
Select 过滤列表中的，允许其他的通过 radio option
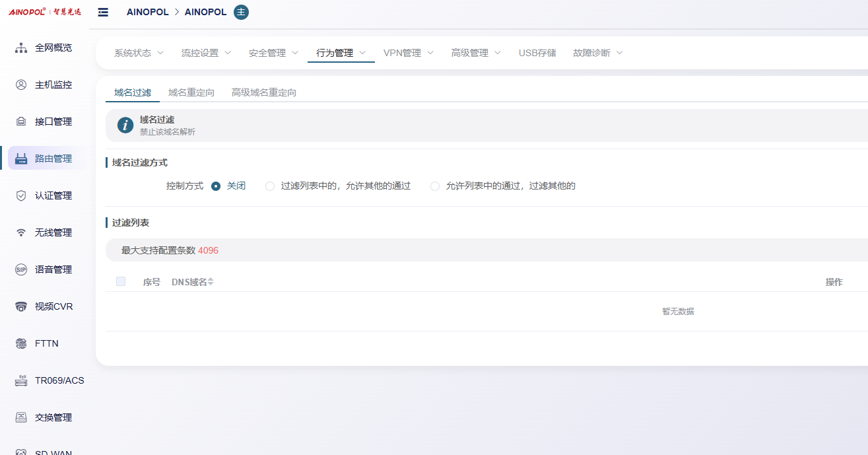[x=270, y=186]
